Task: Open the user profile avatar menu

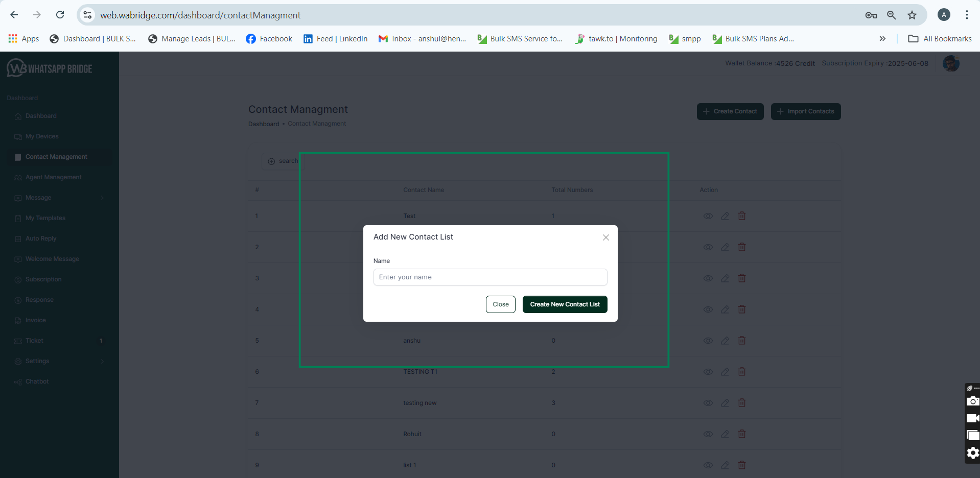Action: [951, 64]
